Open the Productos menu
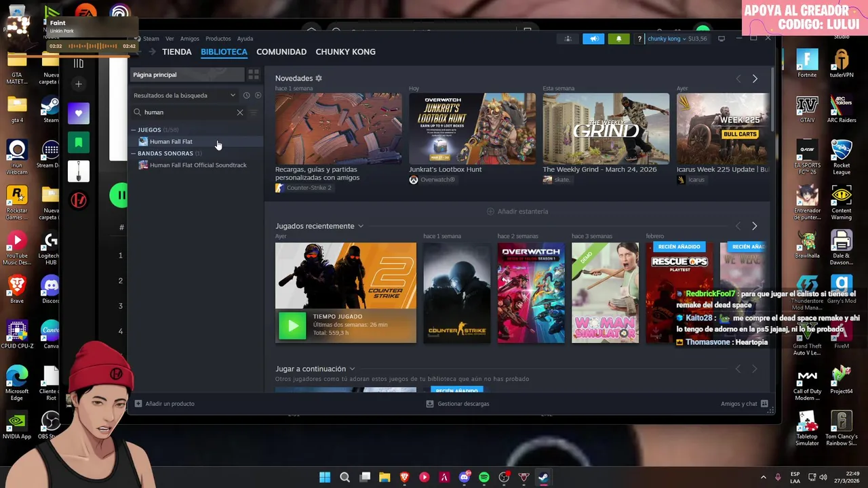Viewport: 868px width, 488px height. pos(218,39)
